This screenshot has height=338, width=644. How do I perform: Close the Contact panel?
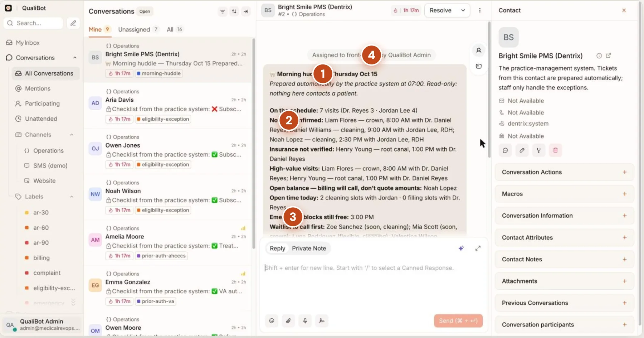click(624, 10)
